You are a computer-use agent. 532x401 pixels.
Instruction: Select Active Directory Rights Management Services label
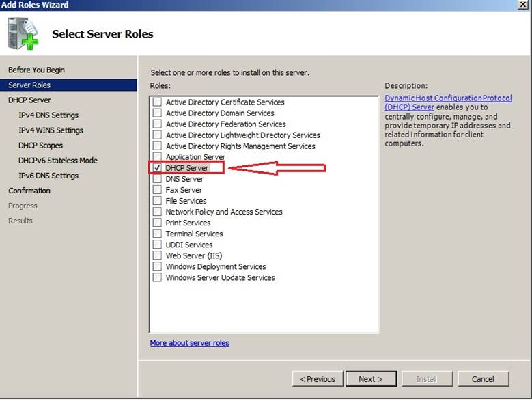(240, 146)
